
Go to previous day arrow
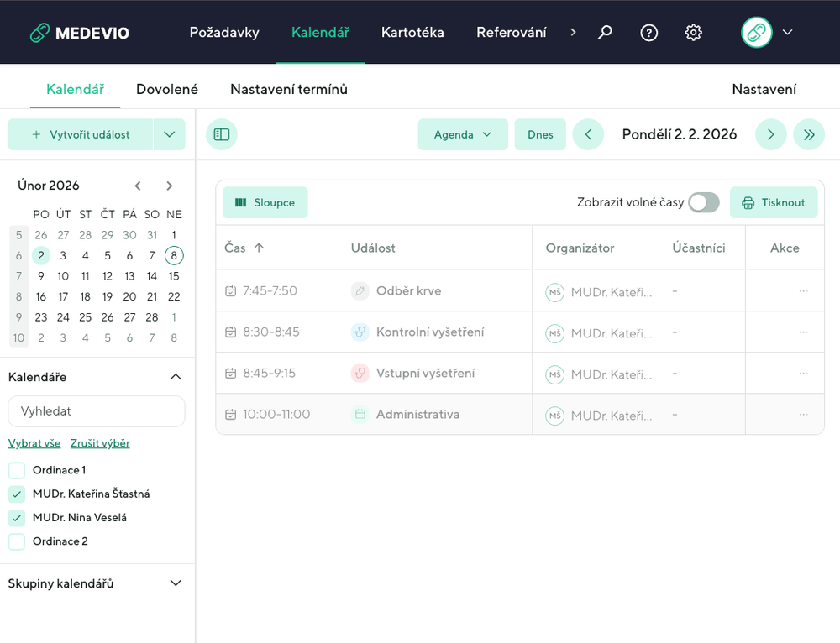(x=588, y=134)
